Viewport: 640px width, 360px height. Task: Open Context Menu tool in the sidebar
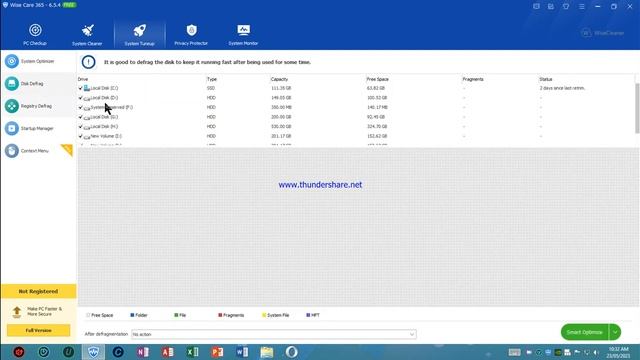[x=38, y=151]
